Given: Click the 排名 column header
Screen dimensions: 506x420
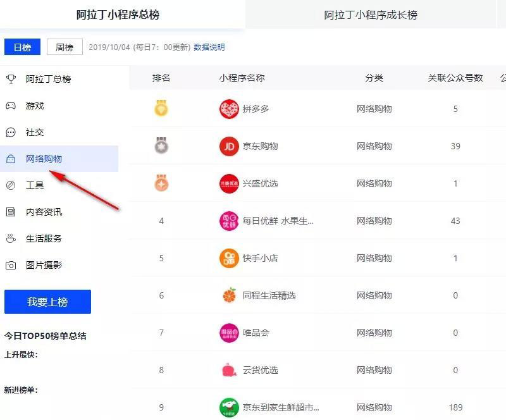Looking at the screenshot, I should pos(161,78).
